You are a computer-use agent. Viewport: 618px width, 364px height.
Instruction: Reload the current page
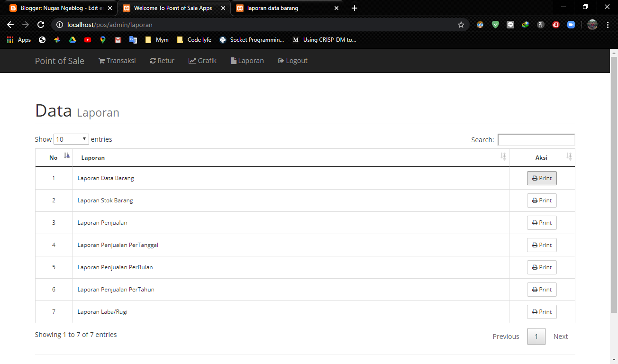click(x=41, y=25)
